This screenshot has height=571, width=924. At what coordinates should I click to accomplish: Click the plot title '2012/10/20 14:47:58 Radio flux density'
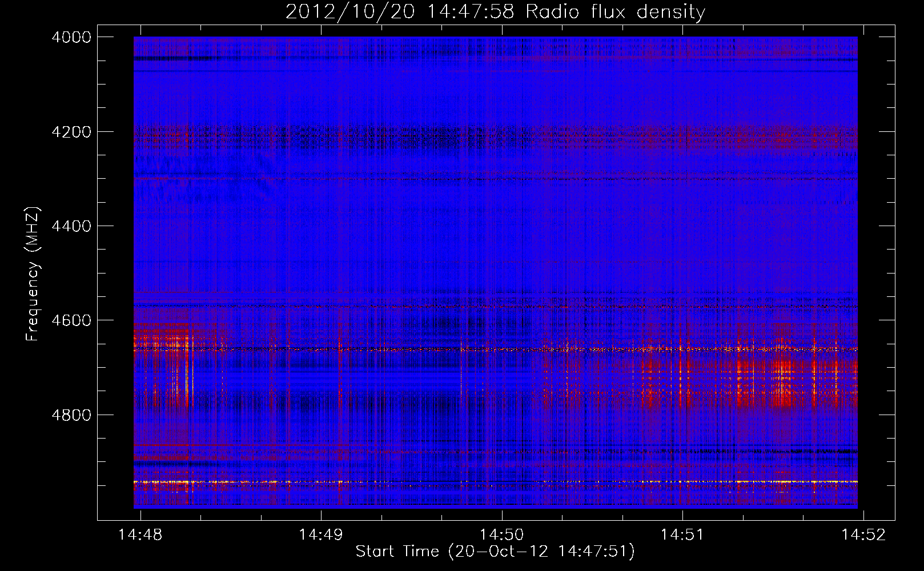[495, 11]
